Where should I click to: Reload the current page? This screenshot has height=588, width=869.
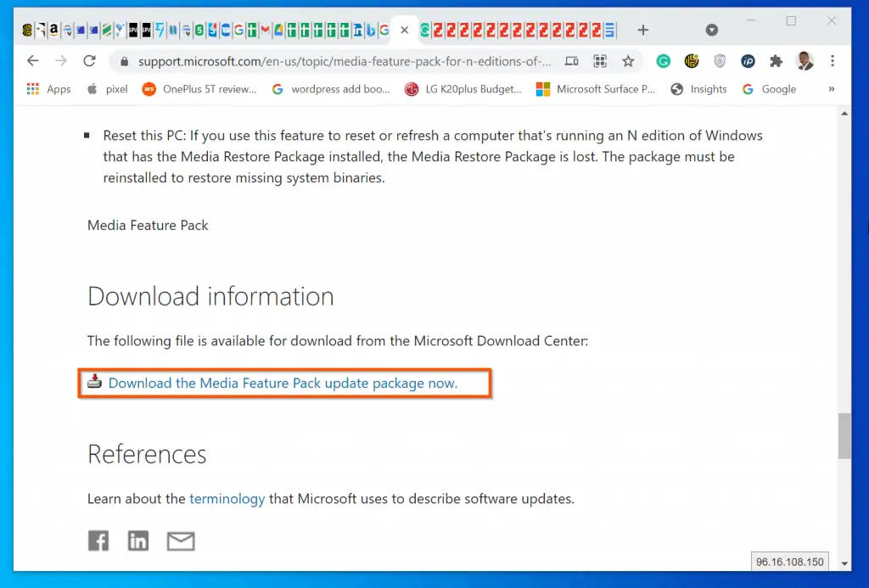click(x=89, y=61)
